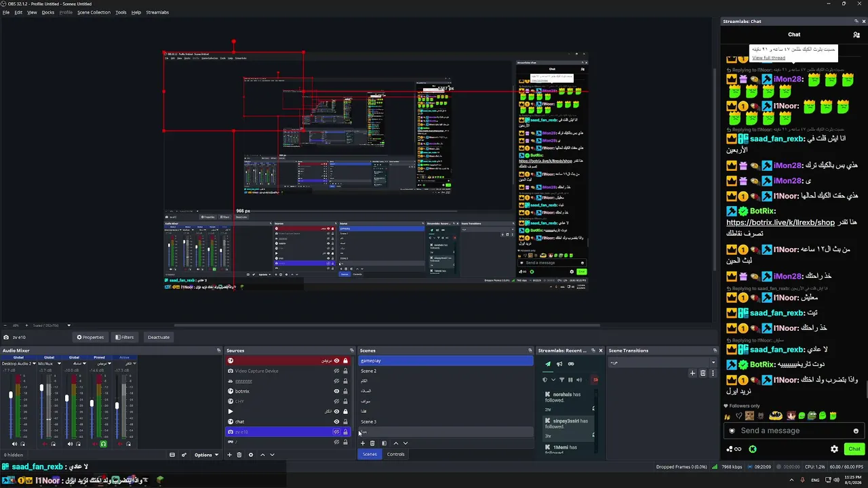
Task: Open the Streamlabs menu
Action: [157, 12]
